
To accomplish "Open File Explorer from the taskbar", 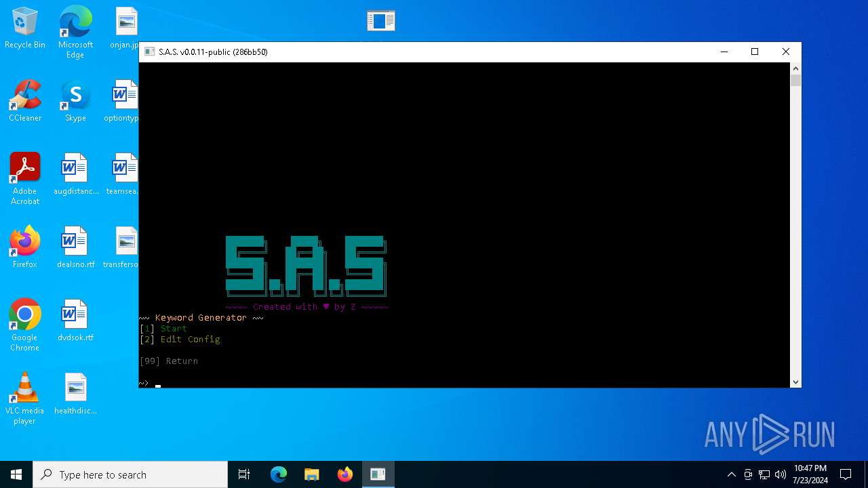I will [312, 474].
